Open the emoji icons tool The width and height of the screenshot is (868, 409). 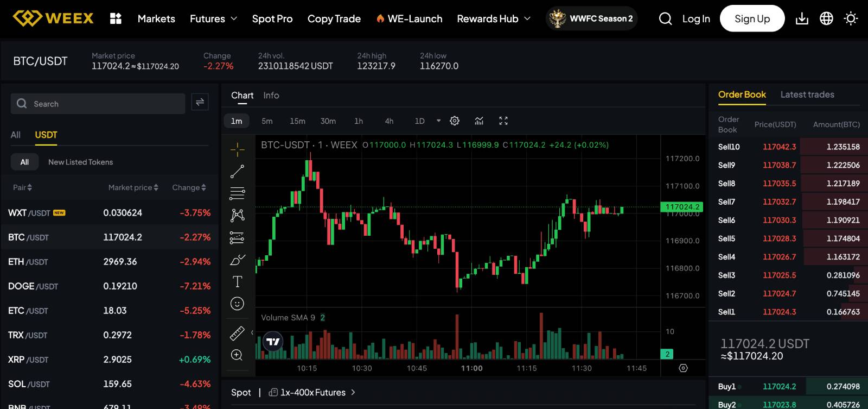tap(237, 304)
